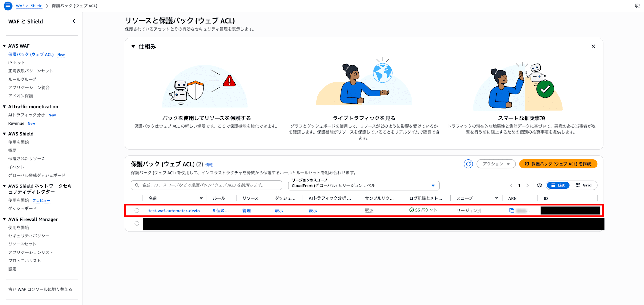Click 表示 under サンプルリクエスト column
This screenshot has width=644, height=305.
[x=369, y=210]
